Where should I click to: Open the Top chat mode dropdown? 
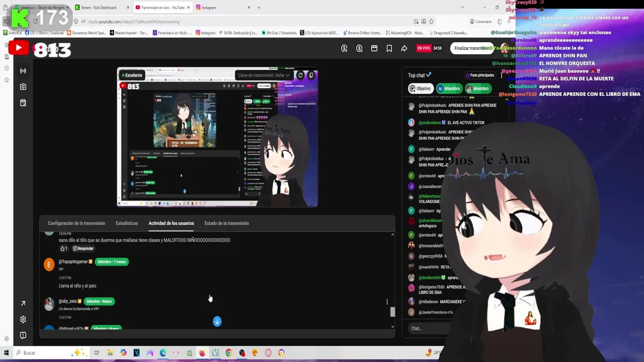tap(420, 75)
